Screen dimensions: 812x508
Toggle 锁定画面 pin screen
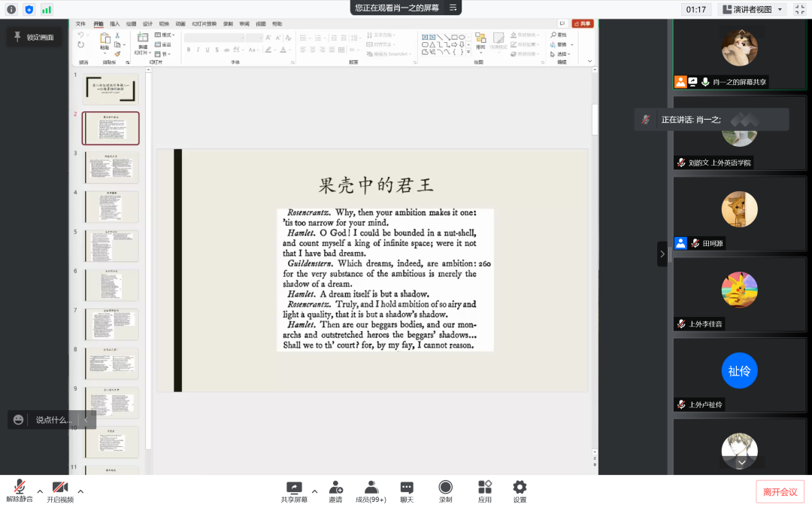pos(35,37)
